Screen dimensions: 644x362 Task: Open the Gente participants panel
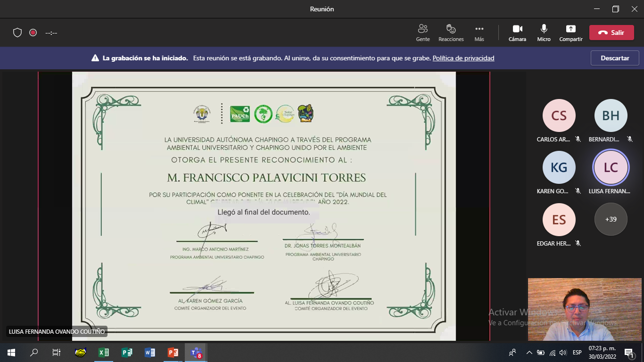pos(423,33)
